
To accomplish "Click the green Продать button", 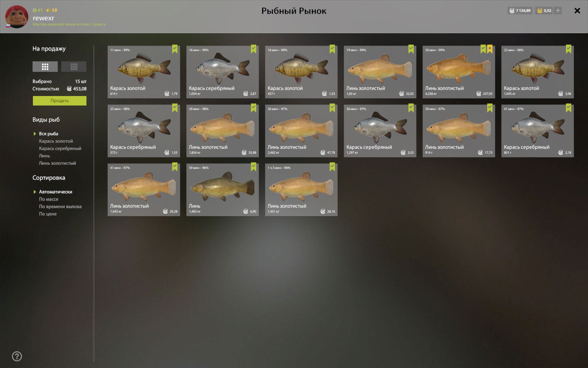I will [59, 101].
